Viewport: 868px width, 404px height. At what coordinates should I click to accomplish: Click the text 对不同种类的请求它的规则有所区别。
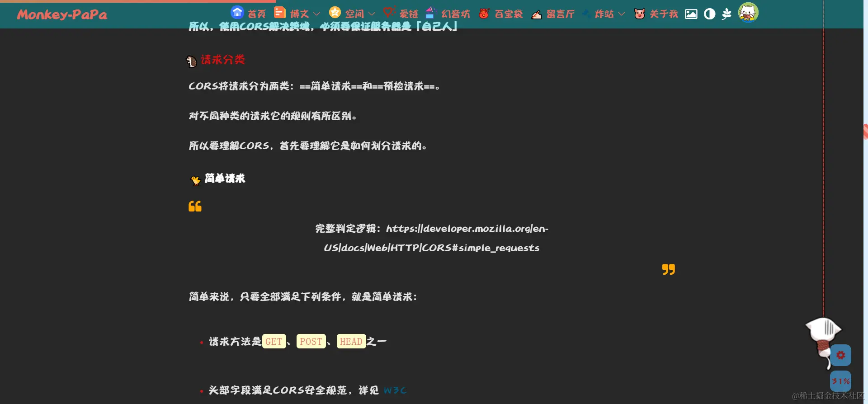click(273, 116)
